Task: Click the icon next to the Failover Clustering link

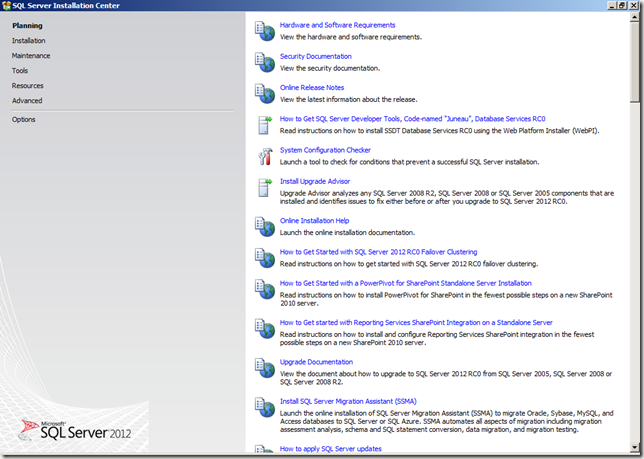Action: point(264,257)
